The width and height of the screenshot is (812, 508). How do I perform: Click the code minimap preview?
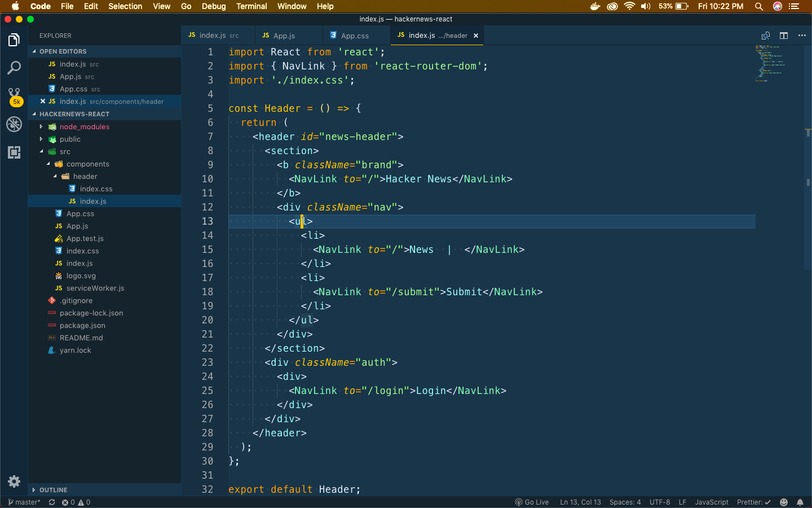click(x=770, y=63)
